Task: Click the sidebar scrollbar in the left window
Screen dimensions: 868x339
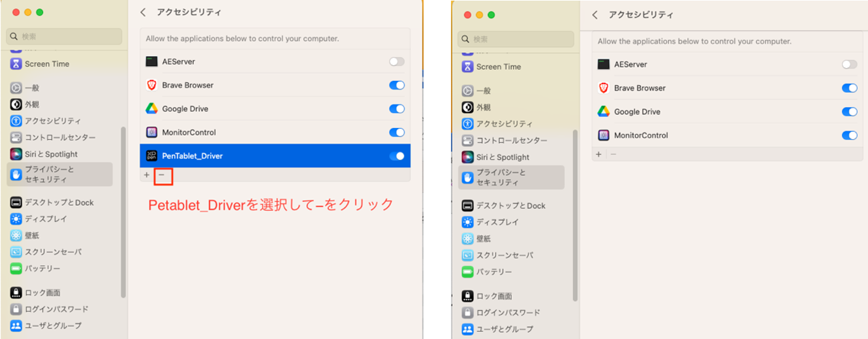Action: tap(123, 212)
